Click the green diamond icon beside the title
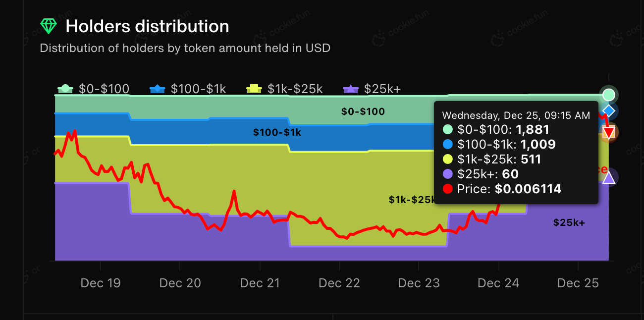 tap(48, 26)
